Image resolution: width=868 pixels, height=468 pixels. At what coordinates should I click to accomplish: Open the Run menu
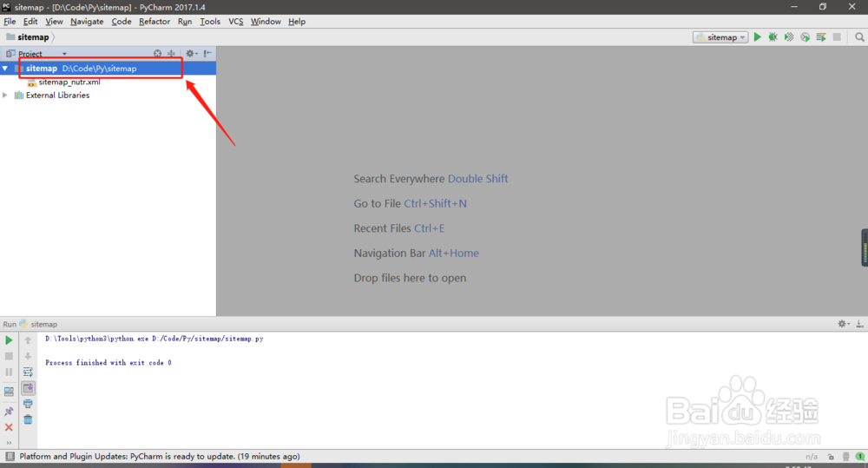coord(184,22)
